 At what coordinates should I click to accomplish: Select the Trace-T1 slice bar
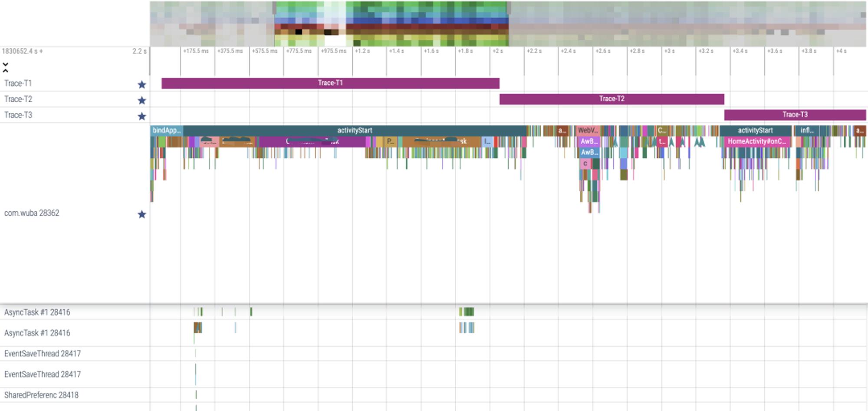pyautogui.click(x=330, y=83)
